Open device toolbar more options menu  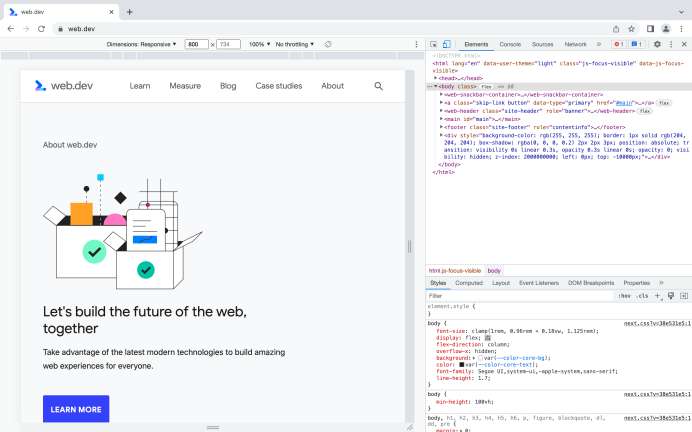pos(417,44)
